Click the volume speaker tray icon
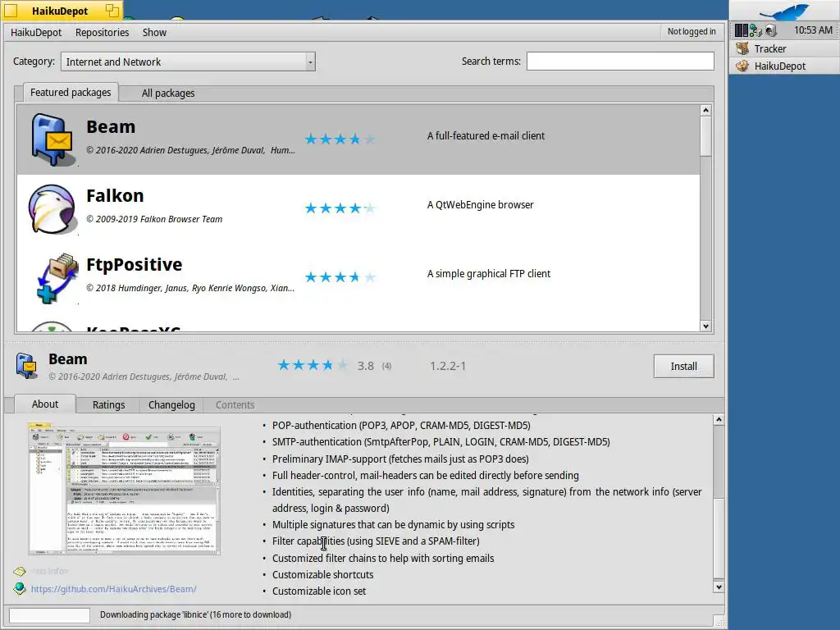The image size is (840, 630). point(770,30)
